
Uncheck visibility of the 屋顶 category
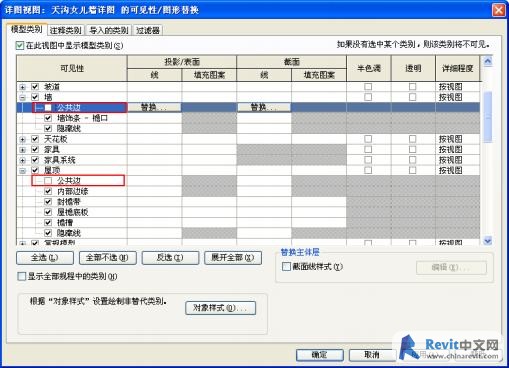pos(35,170)
